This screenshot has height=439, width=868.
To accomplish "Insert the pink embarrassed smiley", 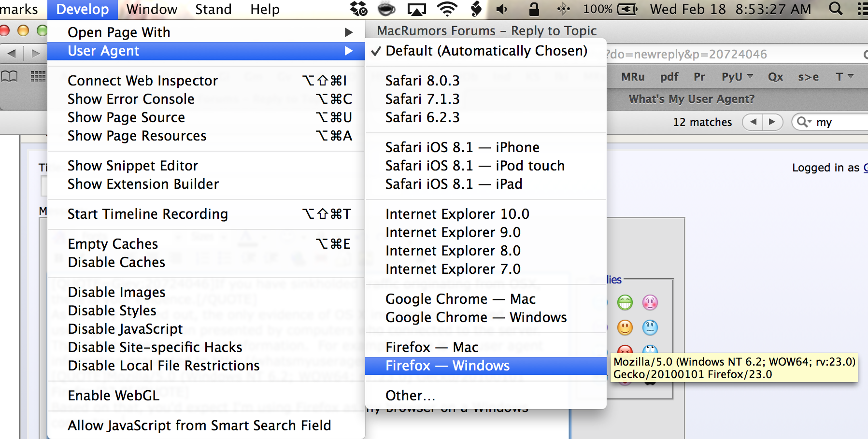I will click(650, 303).
